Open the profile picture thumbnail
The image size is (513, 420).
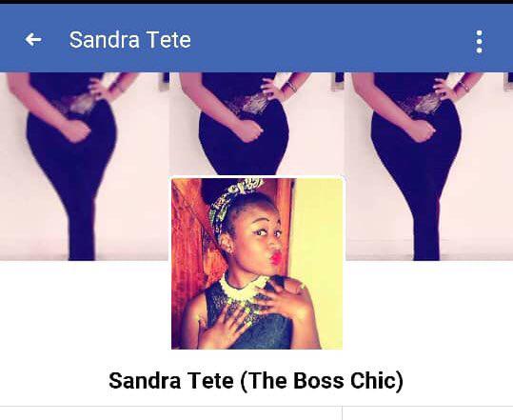click(257, 263)
